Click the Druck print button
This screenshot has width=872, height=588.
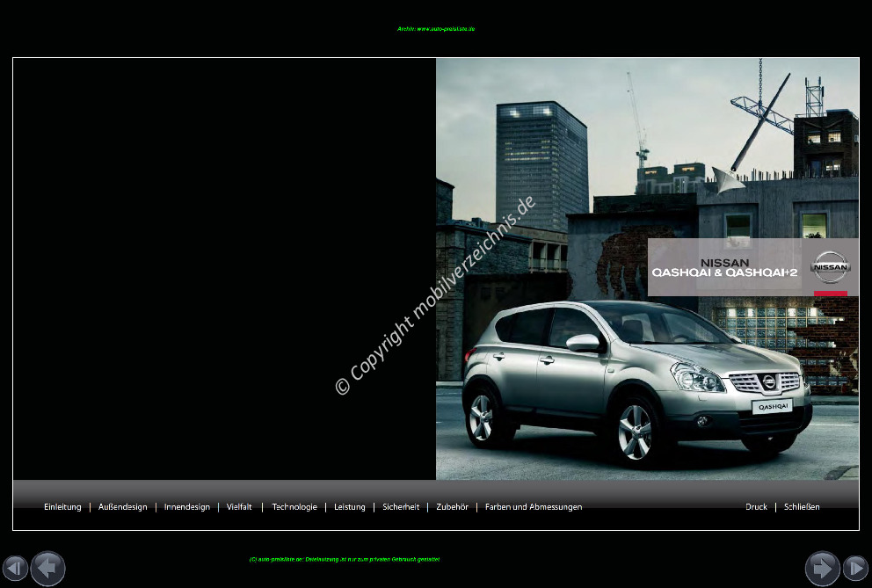tap(756, 507)
